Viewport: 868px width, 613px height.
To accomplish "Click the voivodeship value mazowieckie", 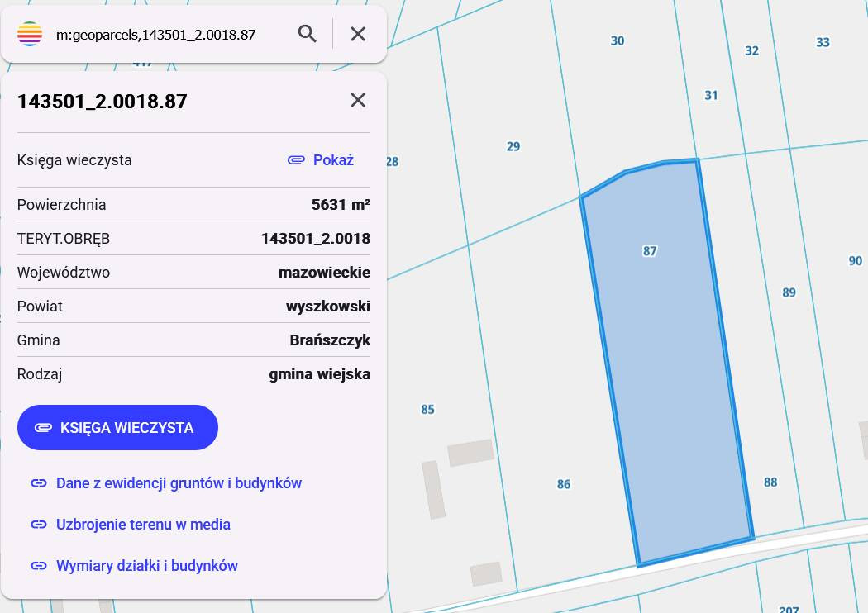I will [x=324, y=272].
